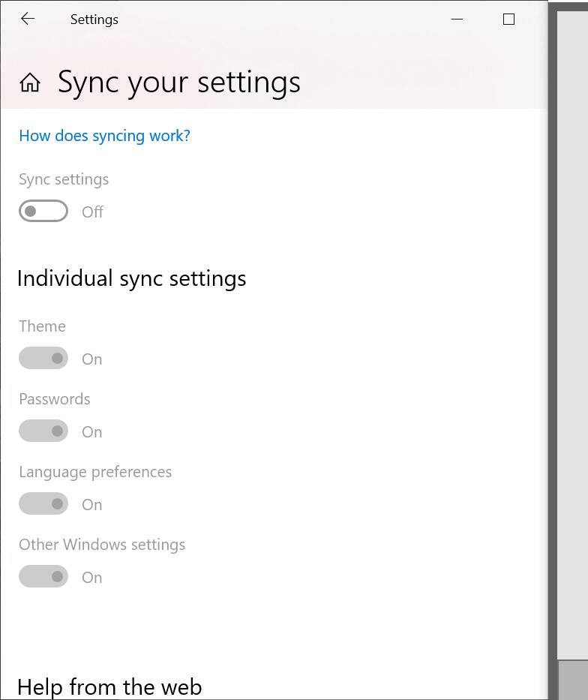Click the 'On' label beside Theme toggle
588x700 pixels.
[92, 359]
